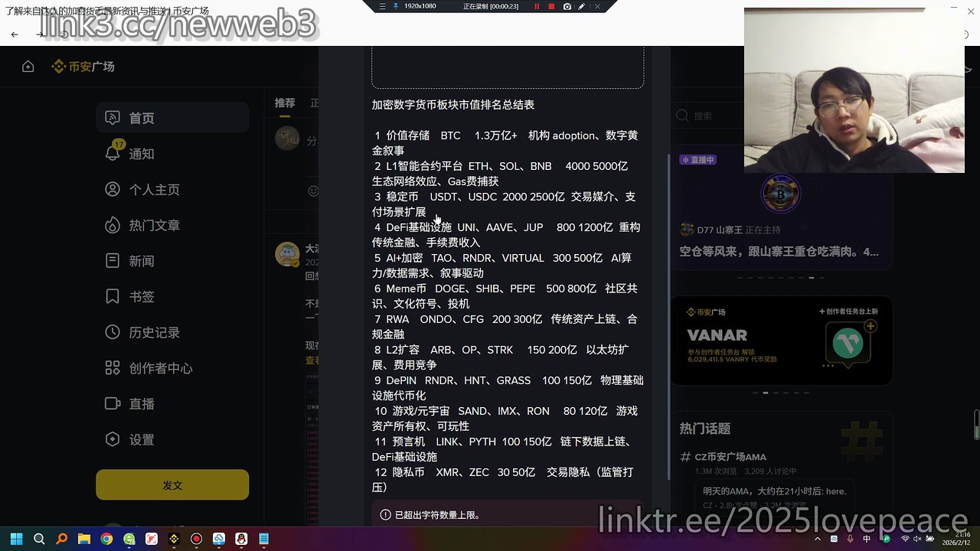This screenshot has height=551, width=980.
Task: Click the VANAR creator task banner
Action: pos(781,341)
